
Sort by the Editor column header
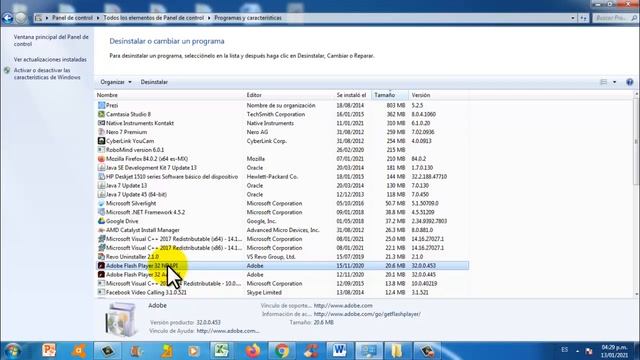coord(289,95)
